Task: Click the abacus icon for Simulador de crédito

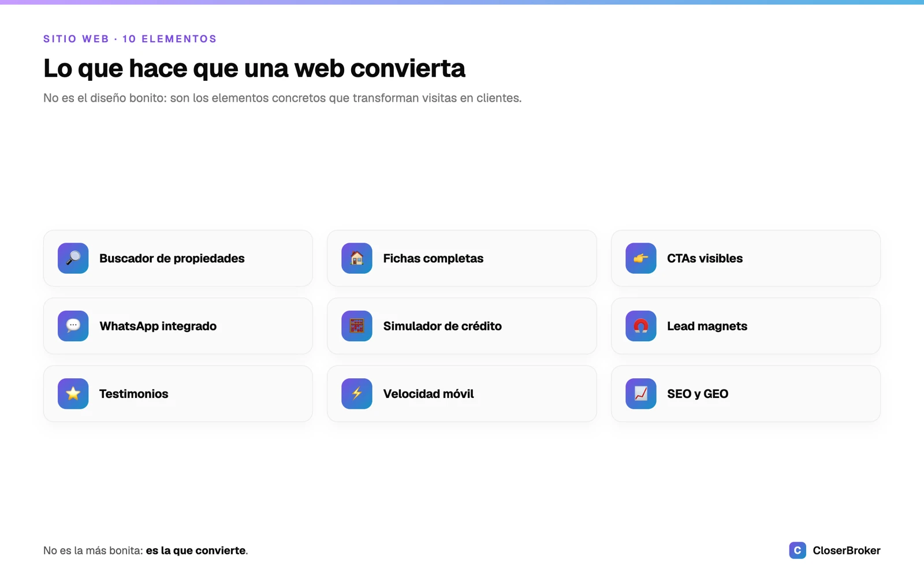Action: coord(357,326)
